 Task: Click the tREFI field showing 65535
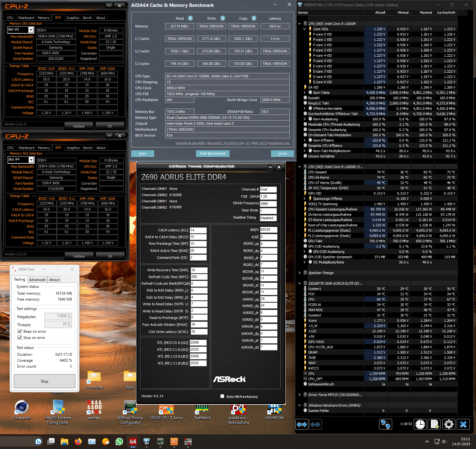pos(269,230)
